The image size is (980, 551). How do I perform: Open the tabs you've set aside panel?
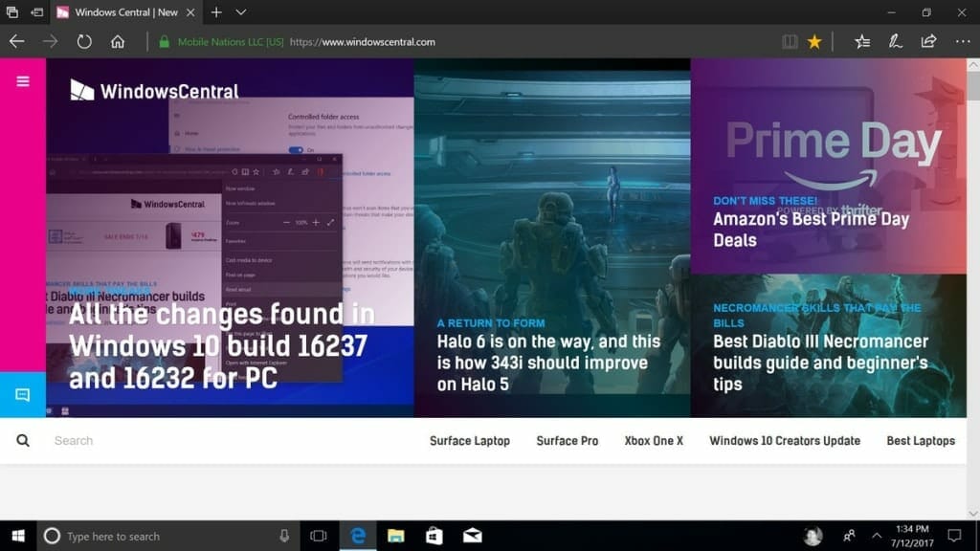click(12, 12)
